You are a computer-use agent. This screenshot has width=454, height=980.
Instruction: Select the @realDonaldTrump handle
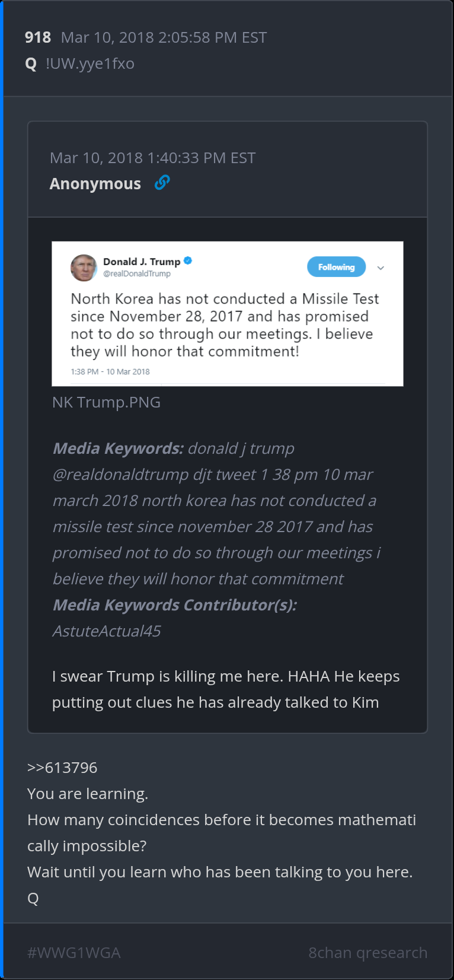pyautogui.click(x=137, y=273)
